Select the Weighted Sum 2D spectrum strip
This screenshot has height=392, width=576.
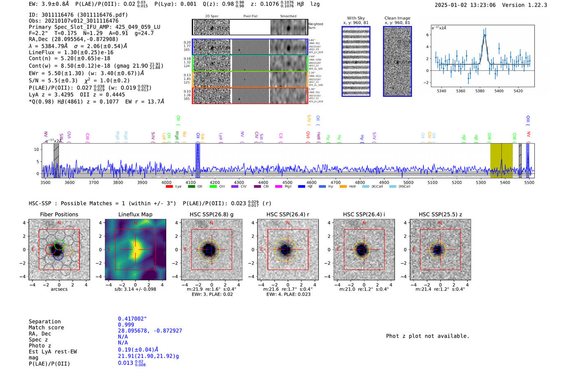pos(250,27)
